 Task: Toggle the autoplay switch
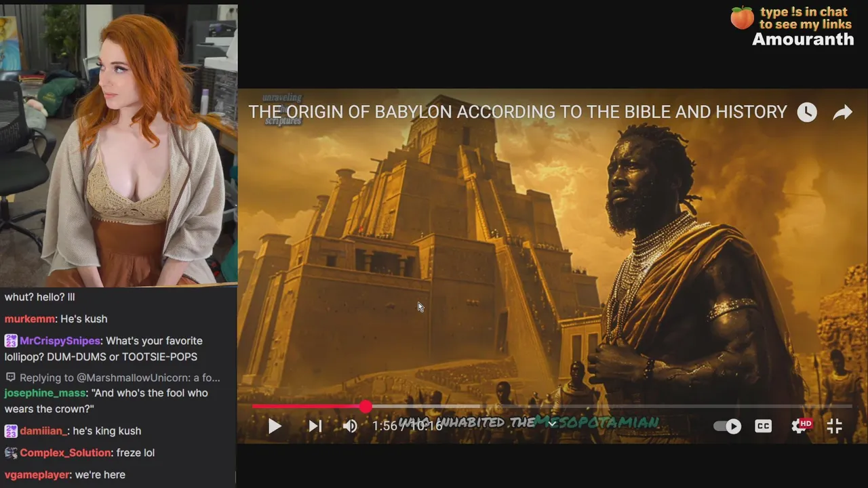pyautogui.click(x=728, y=426)
